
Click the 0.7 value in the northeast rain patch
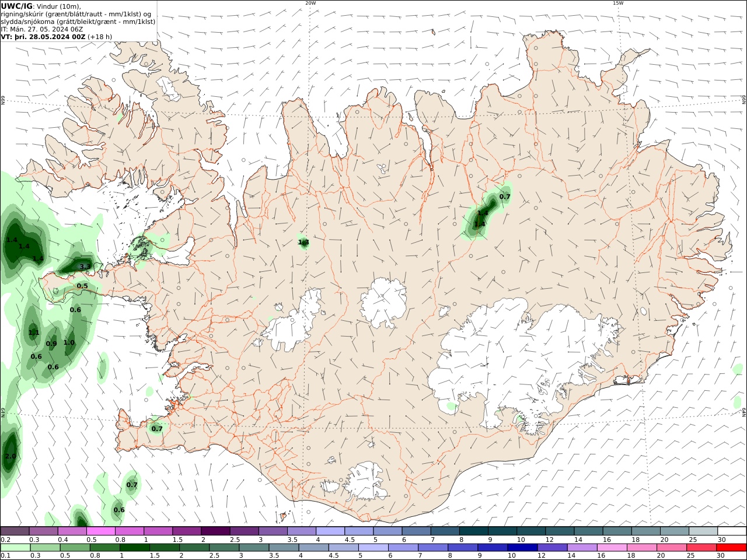505,197
